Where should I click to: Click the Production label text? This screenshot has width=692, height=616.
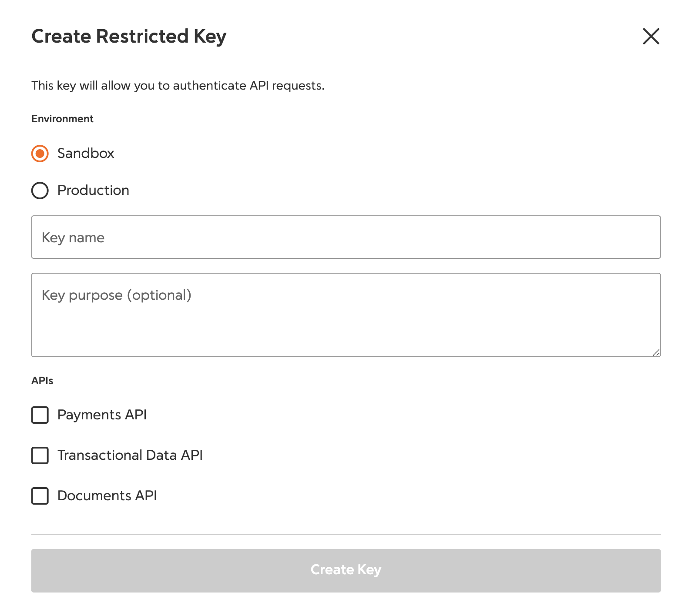[x=93, y=191]
